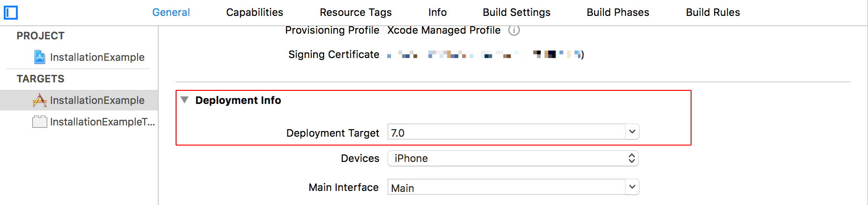Switch to the General tab

tap(171, 12)
